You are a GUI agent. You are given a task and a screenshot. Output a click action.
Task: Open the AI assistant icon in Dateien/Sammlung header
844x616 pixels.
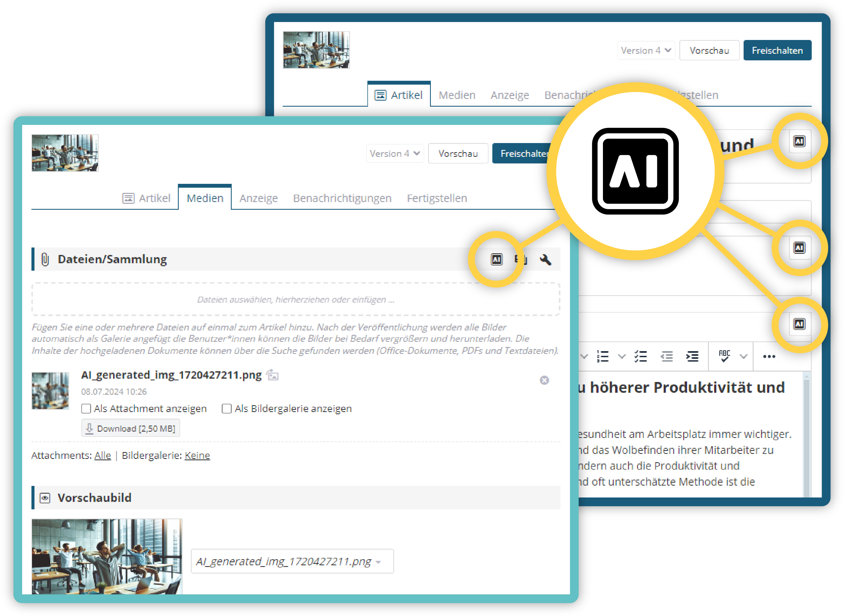tap(496, 260)
